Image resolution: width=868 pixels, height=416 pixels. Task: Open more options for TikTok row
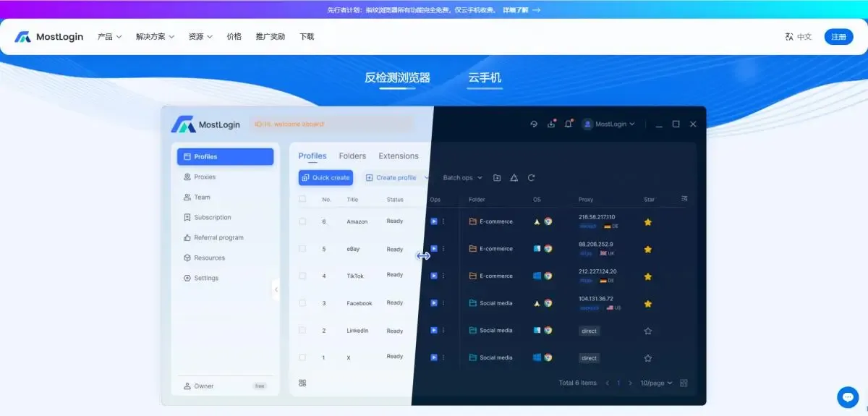(443, 276)
